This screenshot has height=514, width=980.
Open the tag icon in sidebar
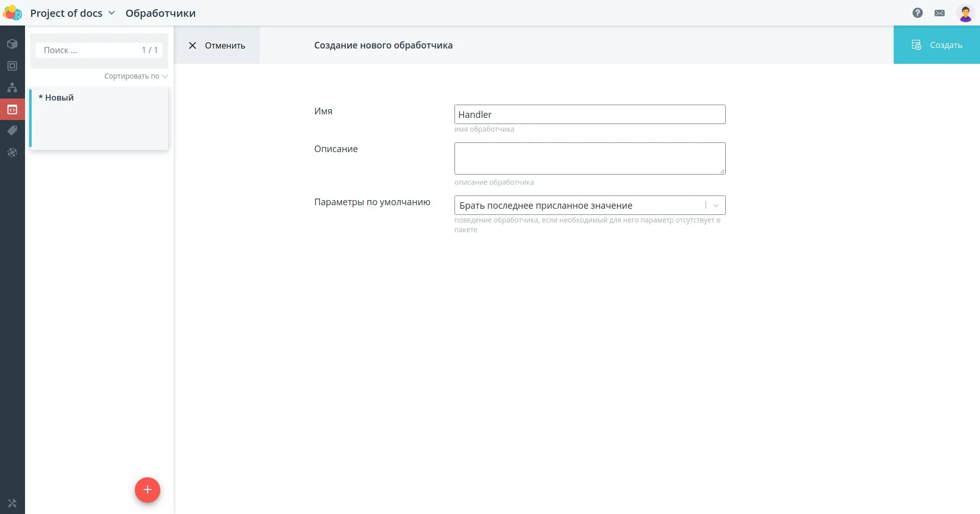click(x=12, y=131)
